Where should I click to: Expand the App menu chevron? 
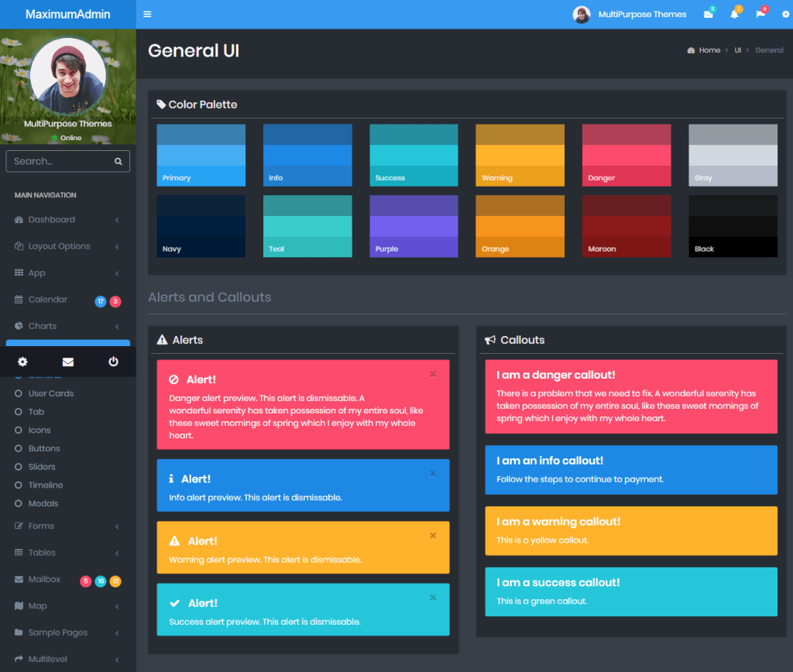(117, 273)
